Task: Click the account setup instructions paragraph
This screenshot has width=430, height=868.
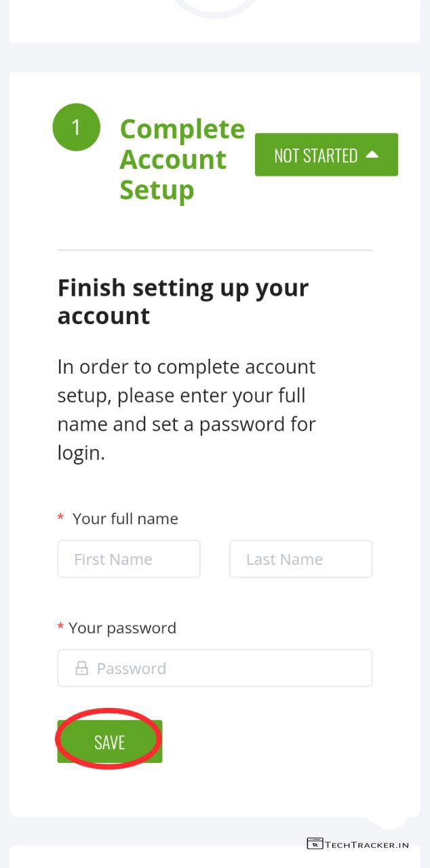Action: (x=187, y=410)
